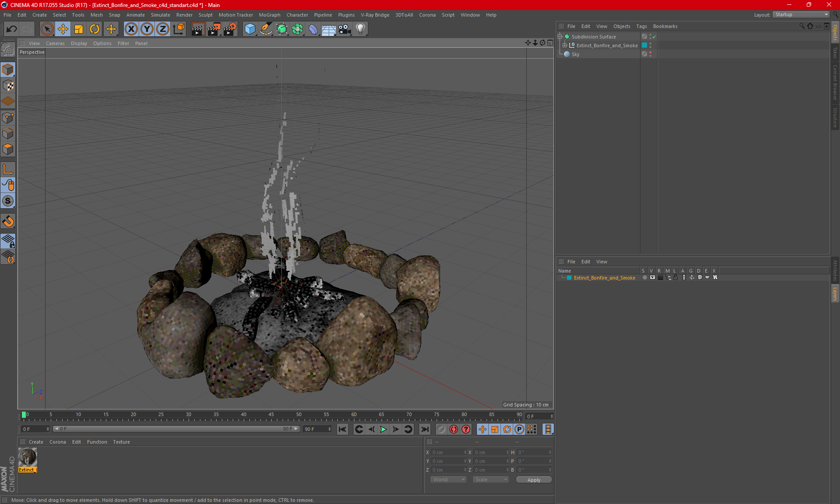This screenshot has height=504, width=840.
Task: Expand the Extinct_Bonfire_and_Smoke object node
Action: coord(565,45)
